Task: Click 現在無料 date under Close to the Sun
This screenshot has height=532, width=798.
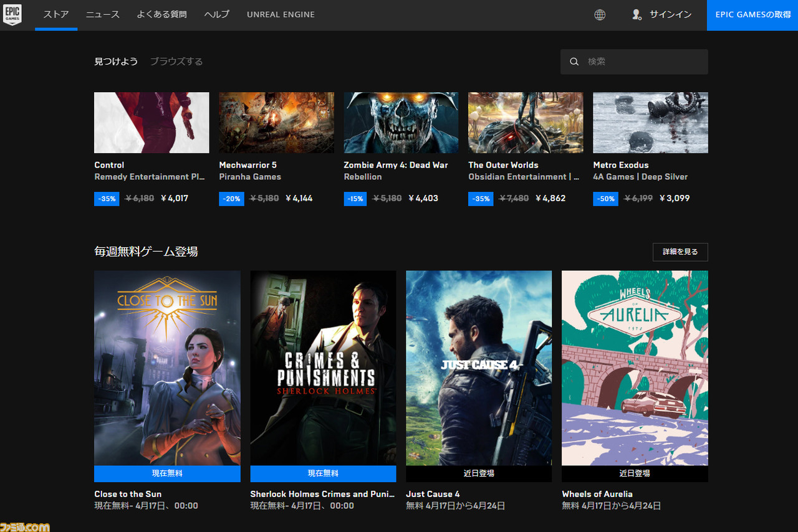Action: pyautogui.click(x=146, y=506)
